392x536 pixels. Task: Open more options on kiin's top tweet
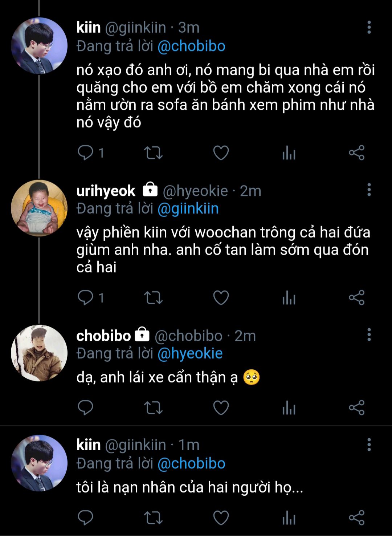[x=369, y=28]
